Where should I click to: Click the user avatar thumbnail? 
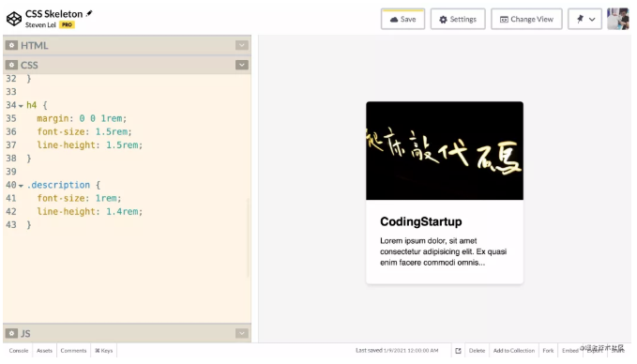click(618, 19)
